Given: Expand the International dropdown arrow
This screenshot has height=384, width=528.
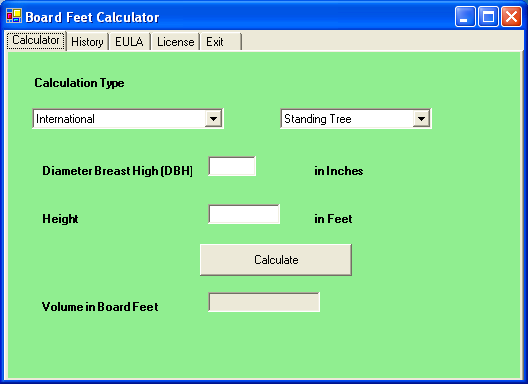Looking at the screenshot, I should 213,119.
